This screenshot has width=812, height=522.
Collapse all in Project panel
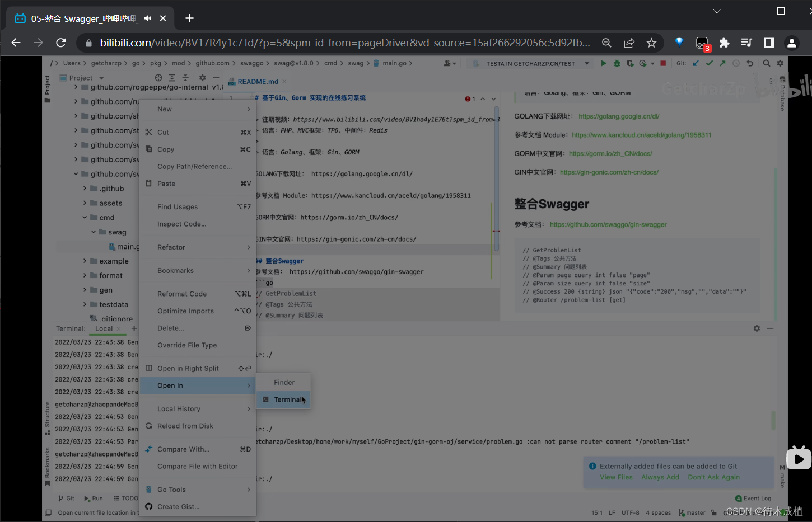point(185,78)
